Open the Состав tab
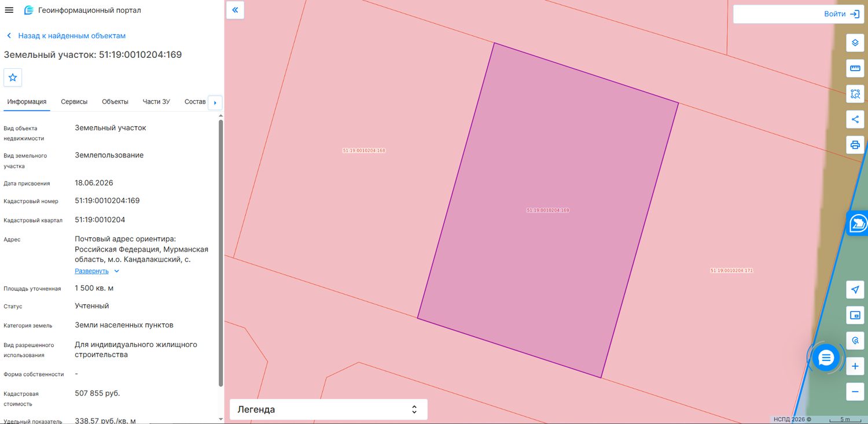Viewport: 868px width, 424px height. (195, 102)
